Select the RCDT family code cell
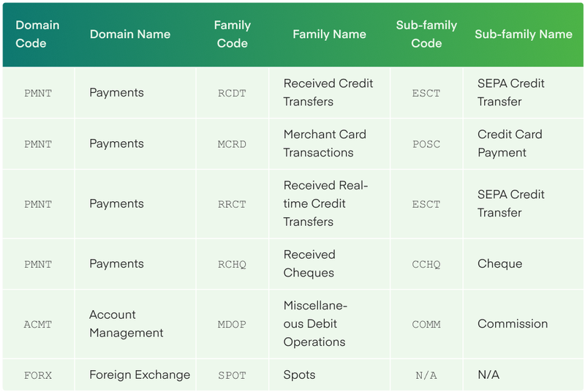585x392 pixels. [232, 93]
